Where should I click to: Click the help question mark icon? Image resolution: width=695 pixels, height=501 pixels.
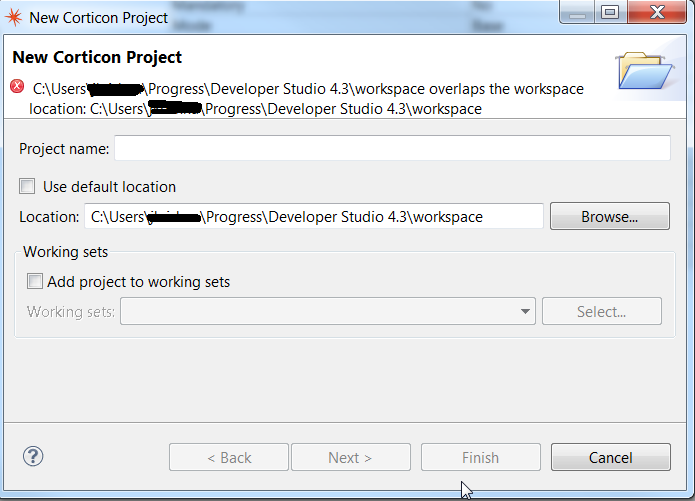33,456
